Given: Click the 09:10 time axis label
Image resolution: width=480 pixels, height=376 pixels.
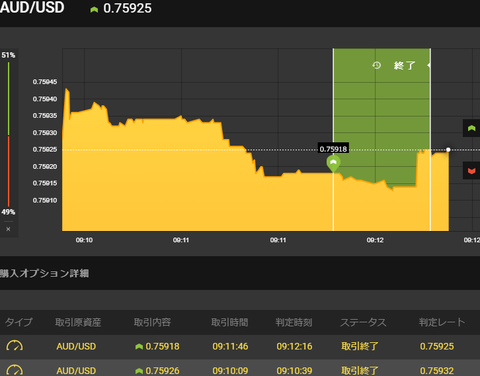Looking at the screenshot, I should (84, 240).
